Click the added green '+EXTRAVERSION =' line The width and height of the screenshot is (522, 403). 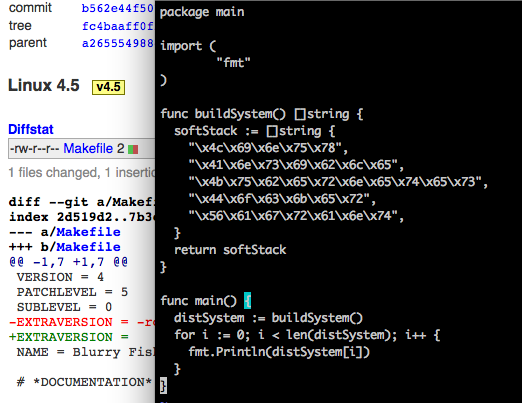[69, 337]
